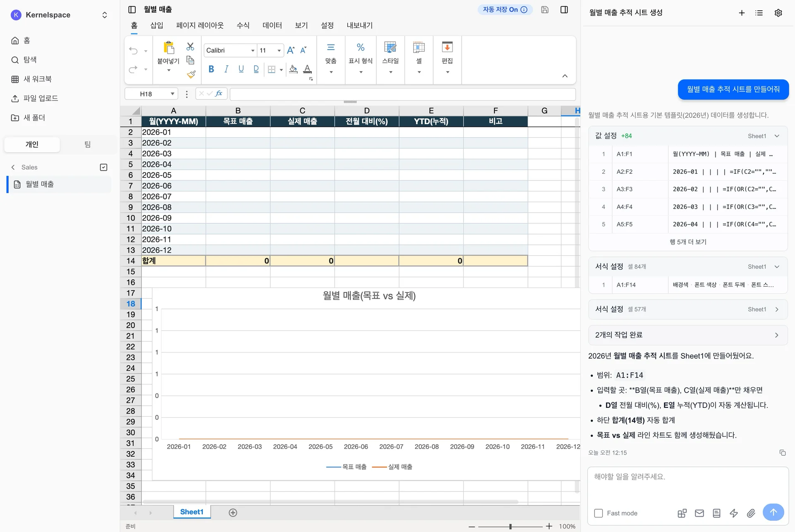This screenshot has height=532, width=795.
Task: Expand the 2개의 작업 완료 section
Action: tap(687, 335)
